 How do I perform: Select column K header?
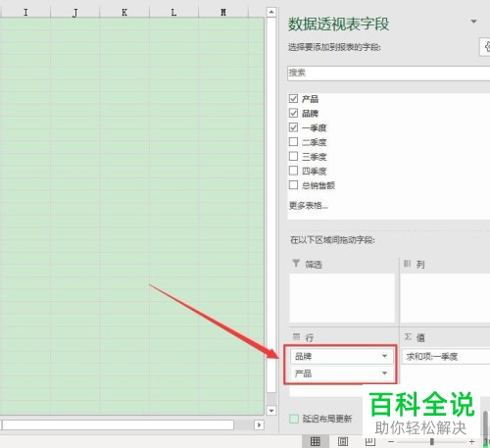(x=124, y=13)
